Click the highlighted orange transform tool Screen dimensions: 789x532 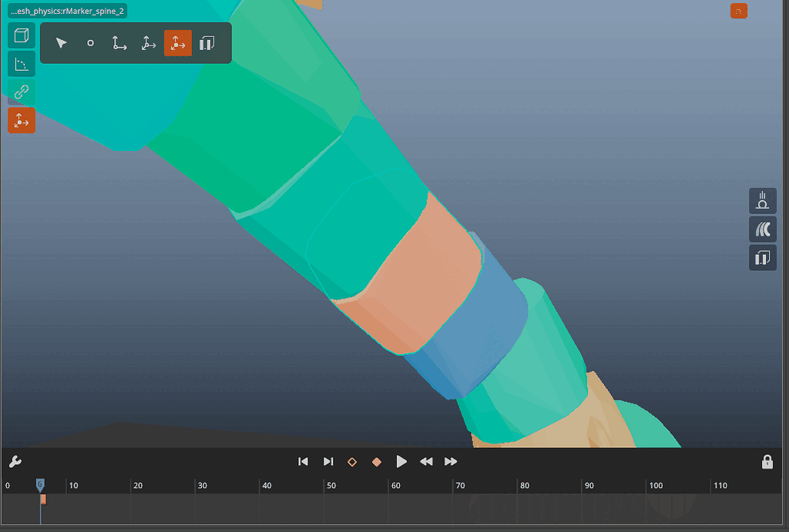[178, 43]
